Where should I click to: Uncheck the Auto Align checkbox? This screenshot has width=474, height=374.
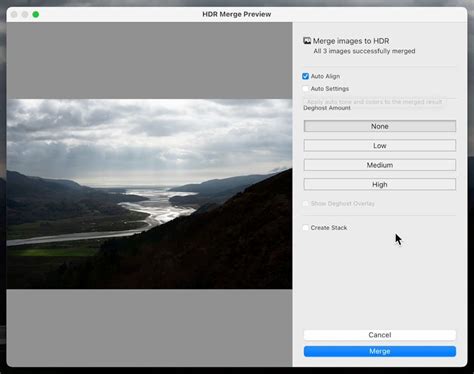click(305, 76)
